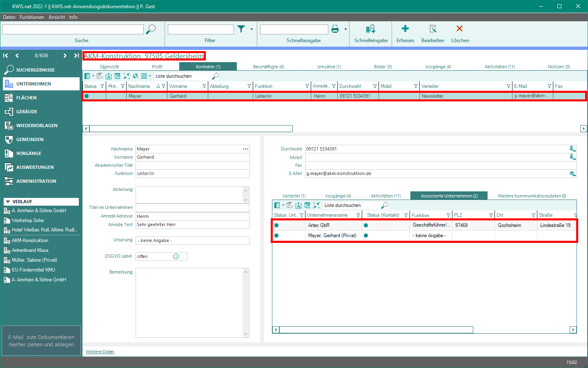This screenshot has height=368, width=588.
Task: Select the Unternehmen module in the sidebar
Action: [x=41, y=84]
